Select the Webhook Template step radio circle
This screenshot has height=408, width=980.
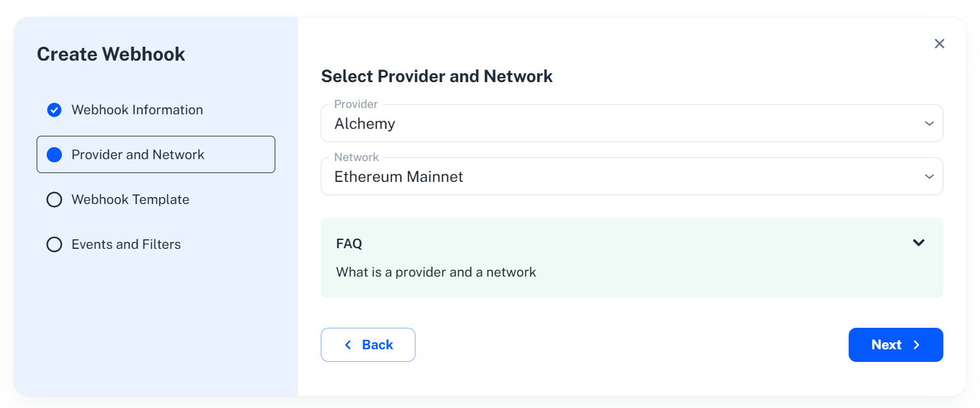(x=54, y=199)
